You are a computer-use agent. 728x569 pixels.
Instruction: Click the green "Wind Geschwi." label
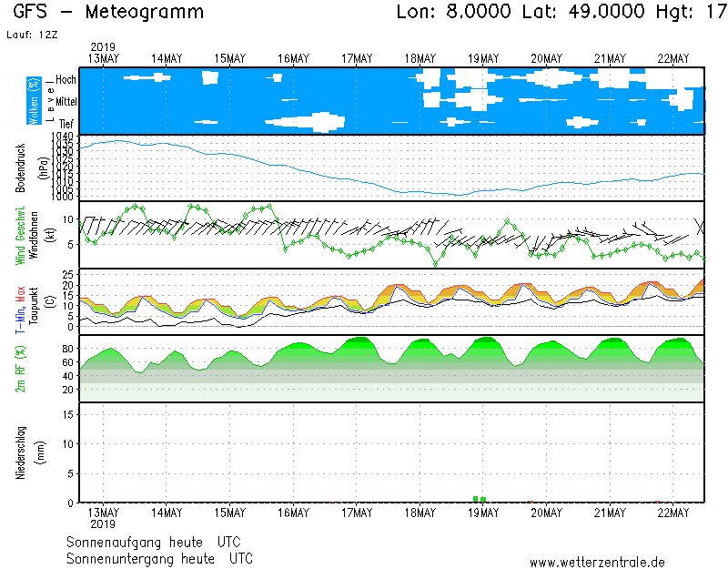pos(20,236)
